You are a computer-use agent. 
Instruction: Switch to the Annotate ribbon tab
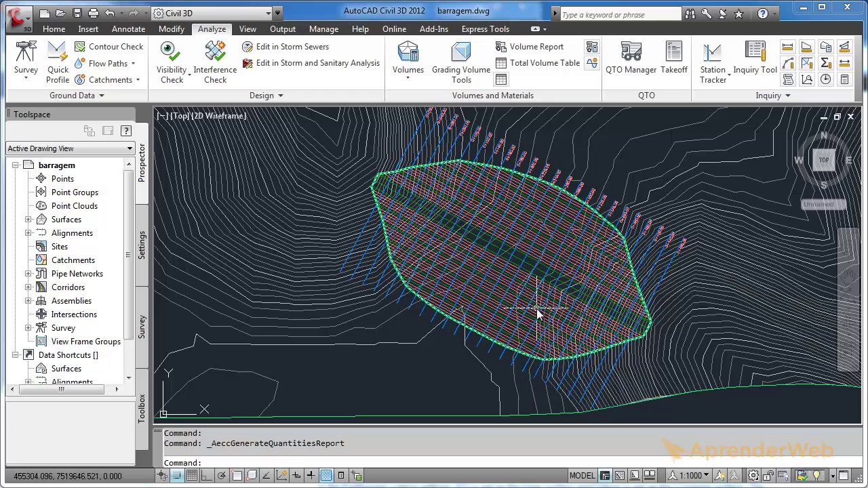click(x=128, y=29)
